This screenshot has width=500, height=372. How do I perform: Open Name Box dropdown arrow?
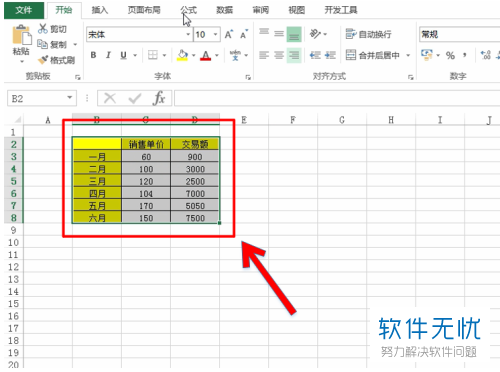click(x=70, y=98)
